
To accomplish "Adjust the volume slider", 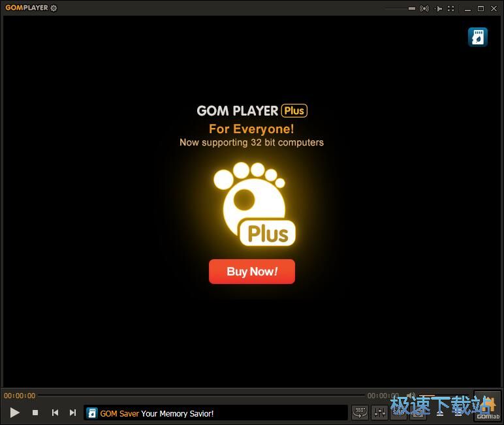I will 445,396.
